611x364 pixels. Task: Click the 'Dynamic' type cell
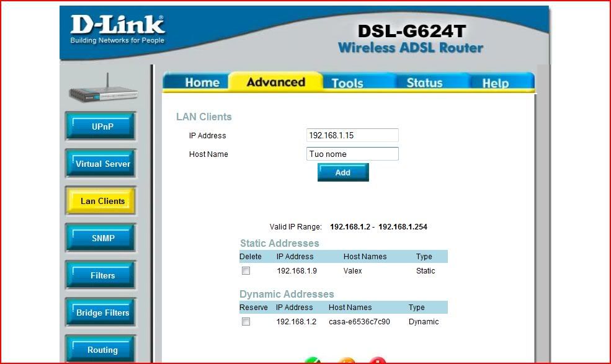coord(424,321)
